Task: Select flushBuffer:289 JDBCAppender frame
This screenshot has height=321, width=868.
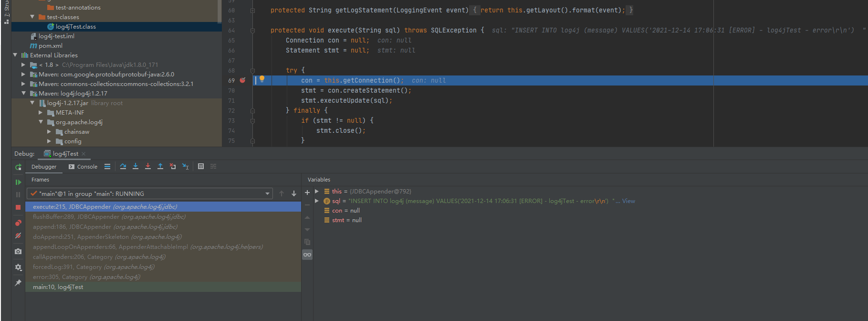Action: 163,217
